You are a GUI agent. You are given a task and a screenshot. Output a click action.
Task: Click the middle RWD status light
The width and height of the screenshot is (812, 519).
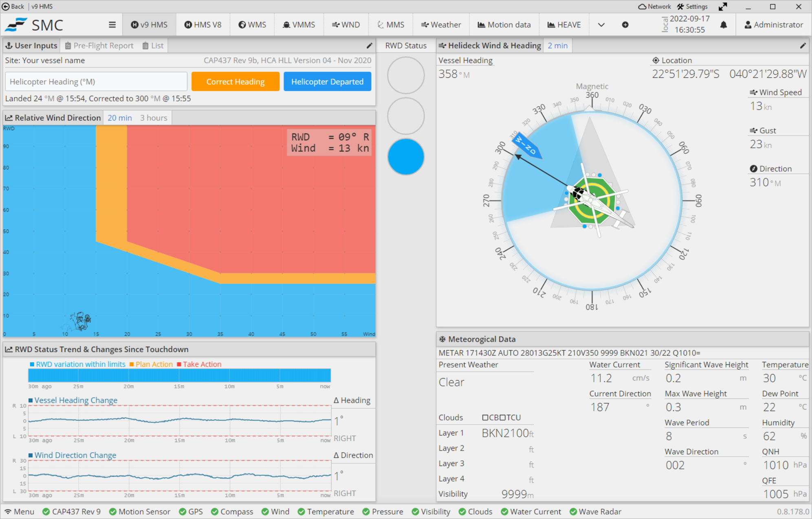pyautogui.click(x=406, y=116)
